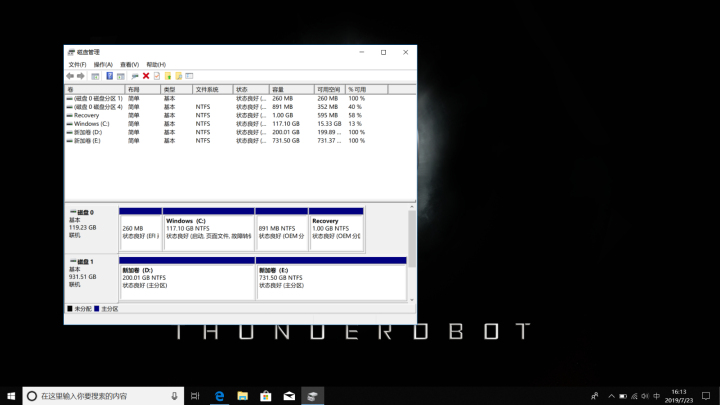Sort by the 类型 column header
The width and height of the screenshot is (720, 405).
click(176, 90)
